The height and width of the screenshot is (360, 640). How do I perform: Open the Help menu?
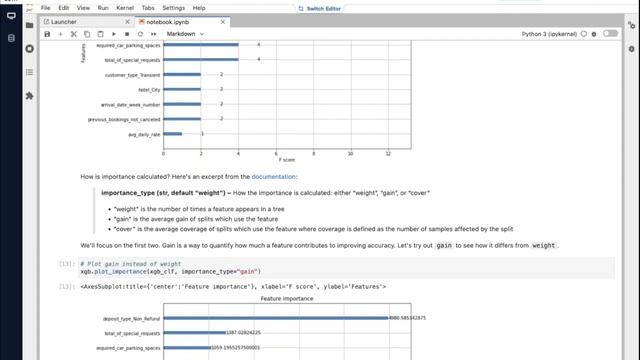[199, 8]
